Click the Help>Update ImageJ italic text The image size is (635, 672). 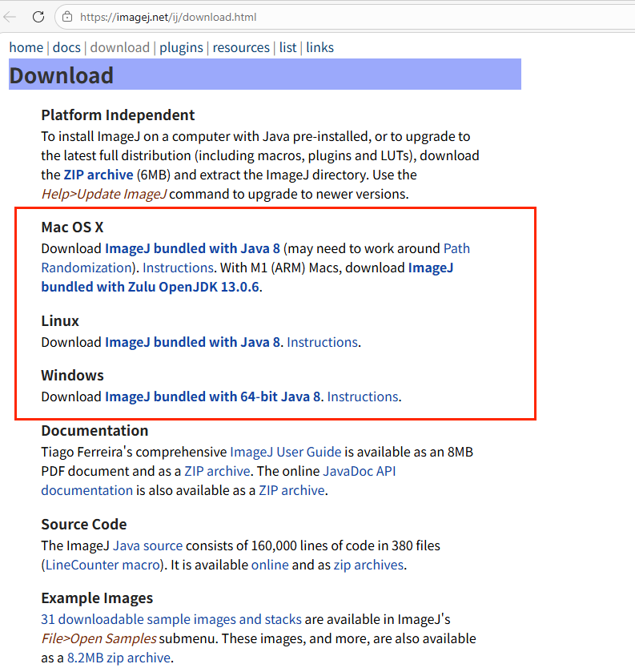(104, 194)
